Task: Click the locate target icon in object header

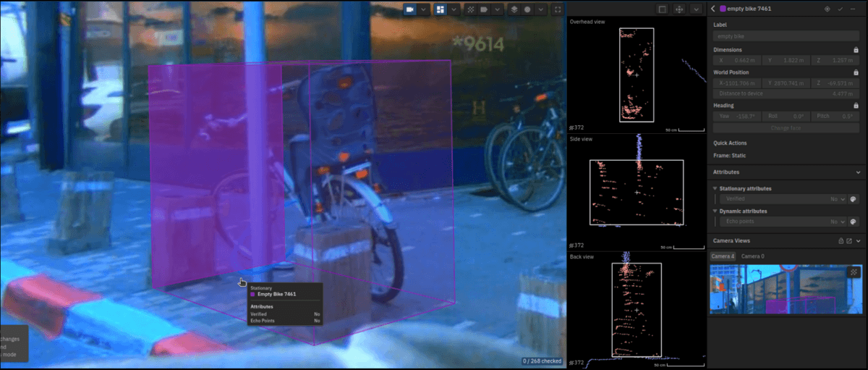Action: coord(827,9)
